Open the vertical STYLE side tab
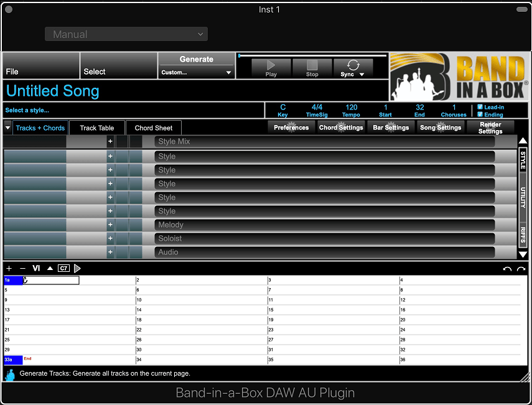 coord(523,161)
